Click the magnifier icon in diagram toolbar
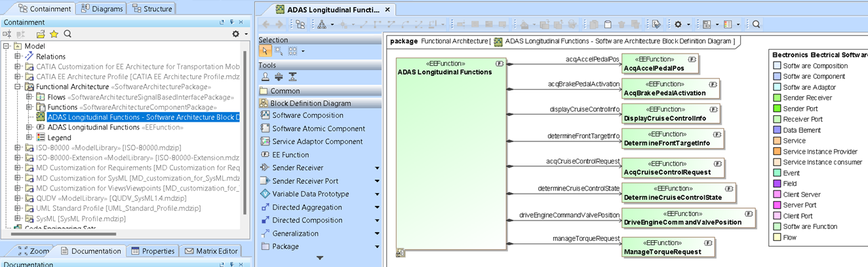Screen dimensions: 868x267 (756, 24)
